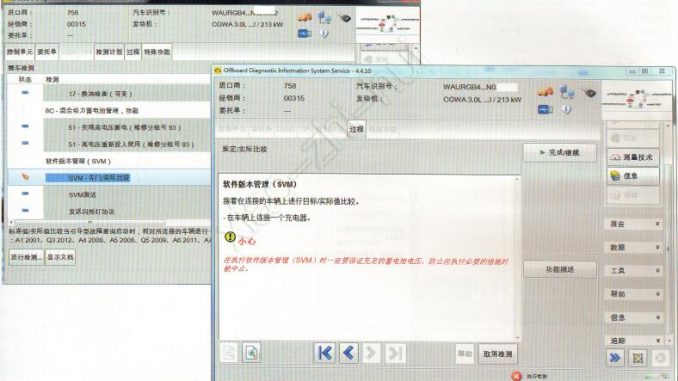Select the row beginning with 8C in test list
The image size is (678, 381).
click(x=109, y=110)
